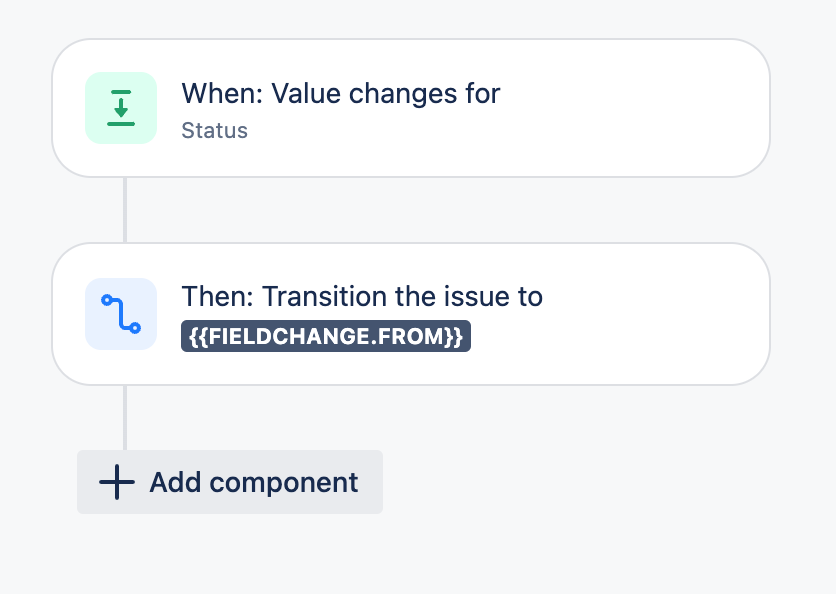Click the connector line between trigger and action
Screen dimensions: 836x594
tap(125, 210)
